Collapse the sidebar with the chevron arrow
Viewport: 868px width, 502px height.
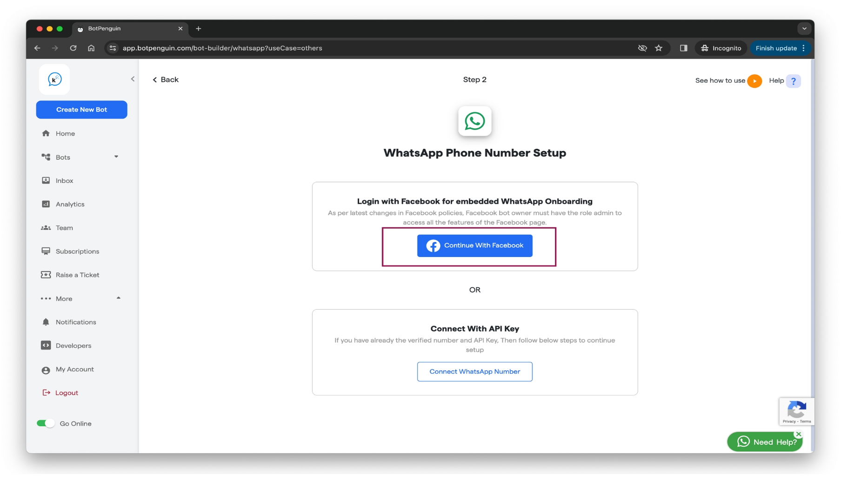click(133, 79)
